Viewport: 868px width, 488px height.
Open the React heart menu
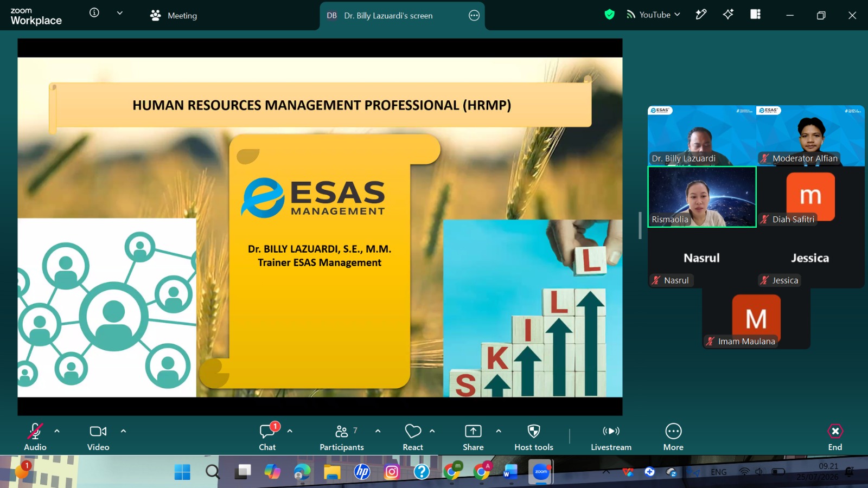[413, 436]
